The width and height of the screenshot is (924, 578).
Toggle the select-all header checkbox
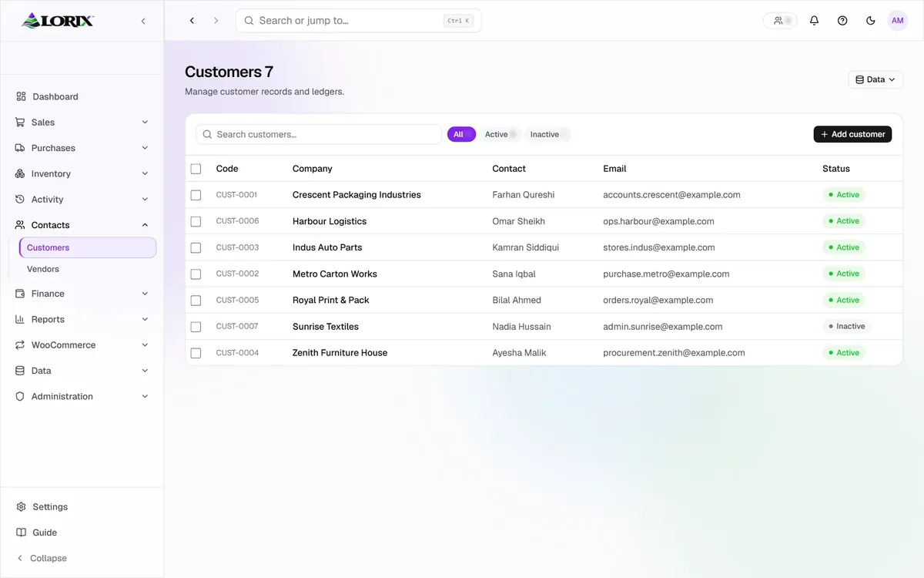coord(196,169)
